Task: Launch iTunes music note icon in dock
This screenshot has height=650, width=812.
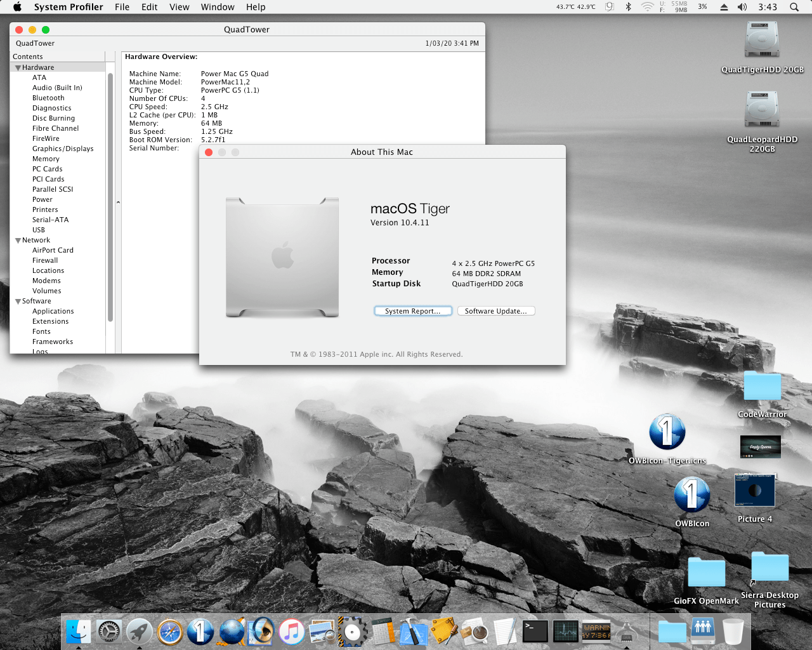Action: (x=292, y=632)
